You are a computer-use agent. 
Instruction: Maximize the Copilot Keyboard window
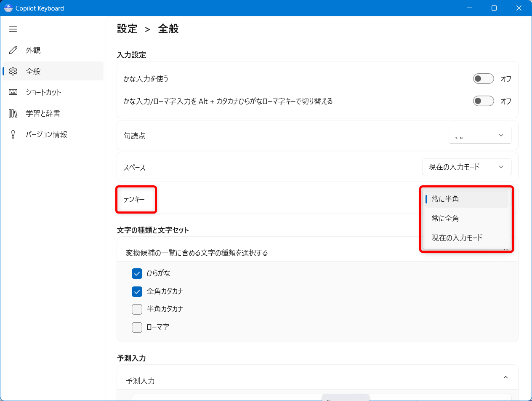(x=495, y=8)
